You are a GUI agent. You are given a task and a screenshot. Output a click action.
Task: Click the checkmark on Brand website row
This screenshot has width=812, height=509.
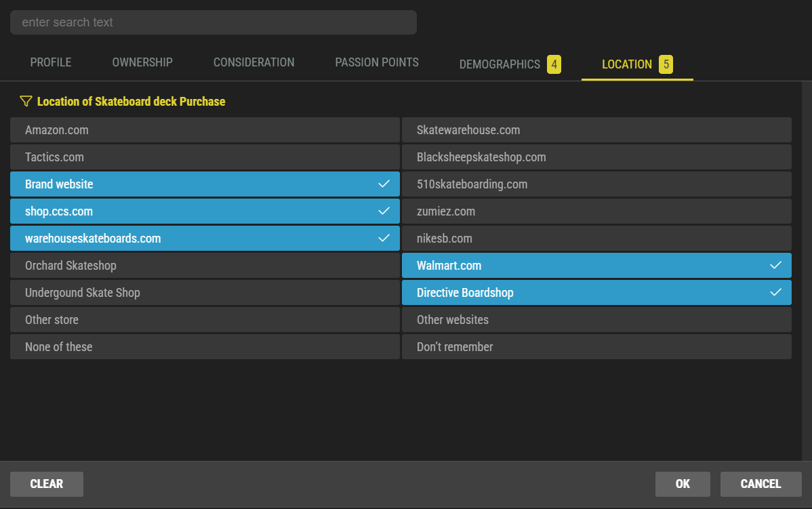pos(384,184)
